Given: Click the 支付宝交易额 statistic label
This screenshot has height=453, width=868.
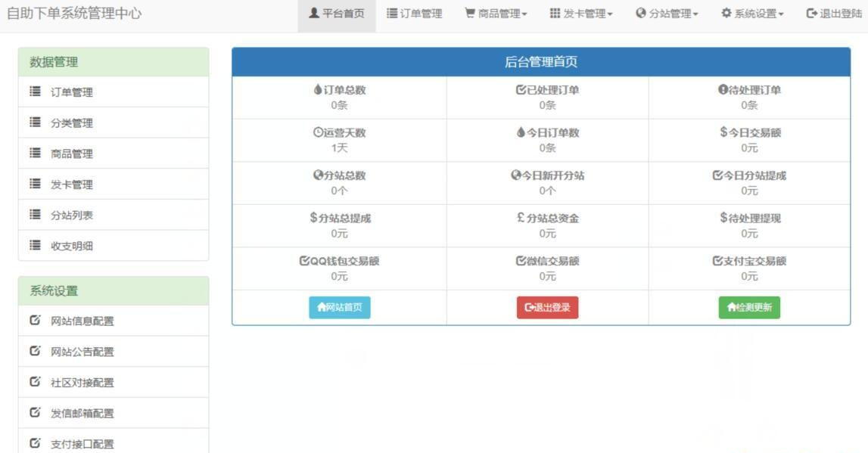Looking at the screenshot, I should [754, 260].
